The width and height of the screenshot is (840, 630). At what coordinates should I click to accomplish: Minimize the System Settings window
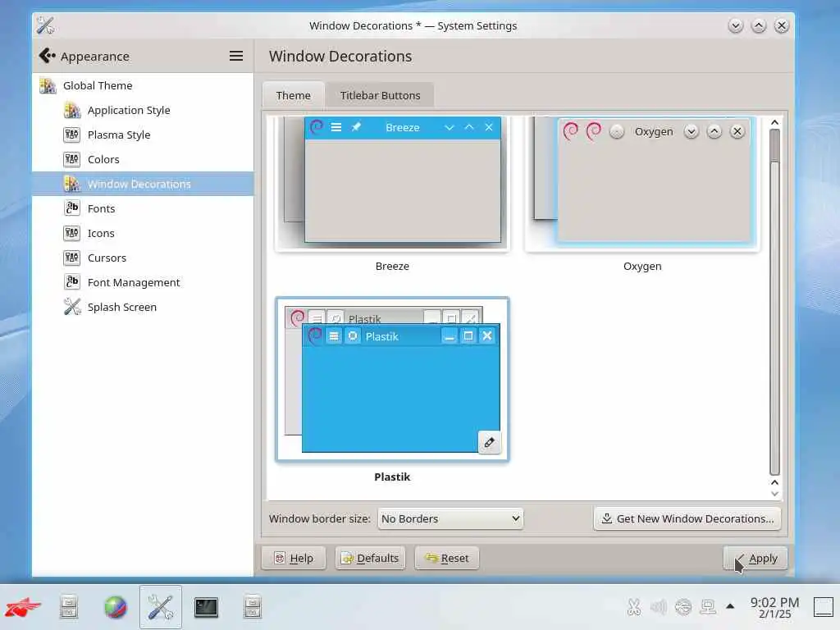(x=736, y=25)
